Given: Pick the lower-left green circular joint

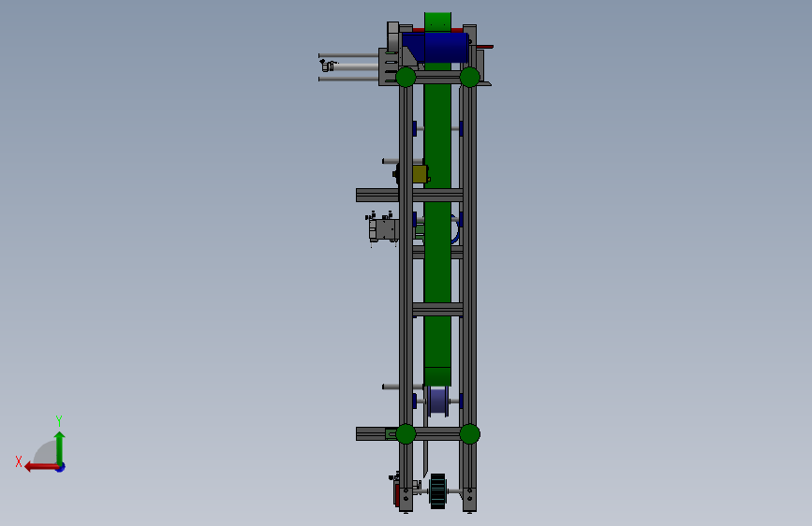Looking at the screenshot, I should coord(406,434).
